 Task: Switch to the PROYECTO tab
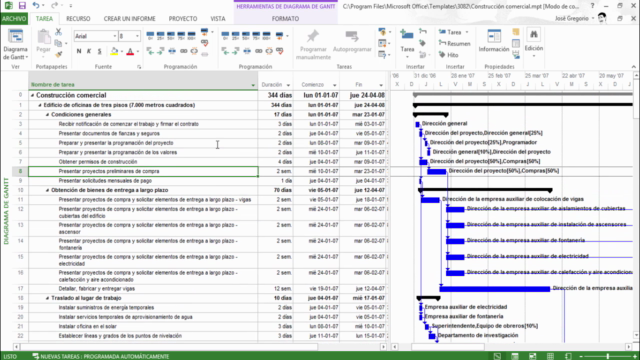point(183,19)
